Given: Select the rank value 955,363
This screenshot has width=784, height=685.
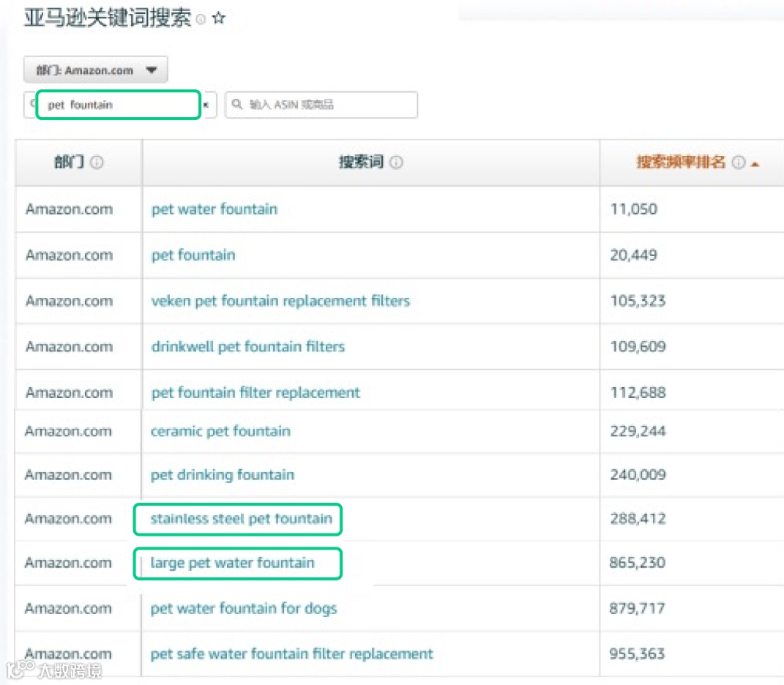Looking at the screenshot, I should pyautogui.click(x=637, y=654).
